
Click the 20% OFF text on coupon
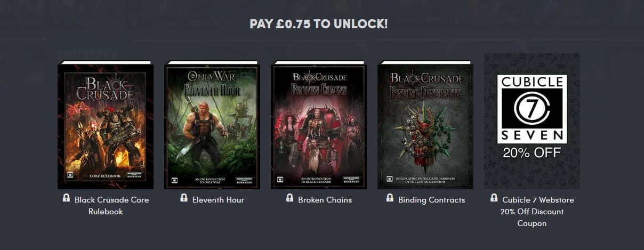coord(532,153)
